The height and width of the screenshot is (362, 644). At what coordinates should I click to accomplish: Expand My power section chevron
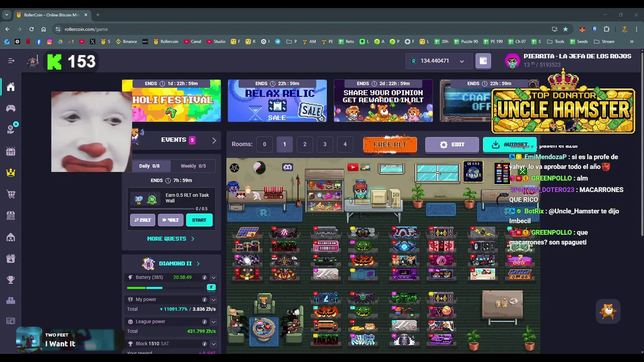coord(213,300)
